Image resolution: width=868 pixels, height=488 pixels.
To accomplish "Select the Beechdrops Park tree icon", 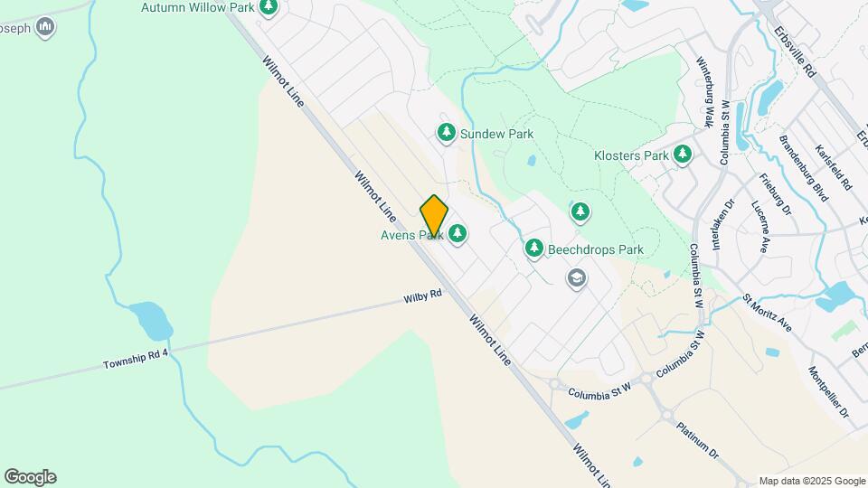I will pos(533,249).
